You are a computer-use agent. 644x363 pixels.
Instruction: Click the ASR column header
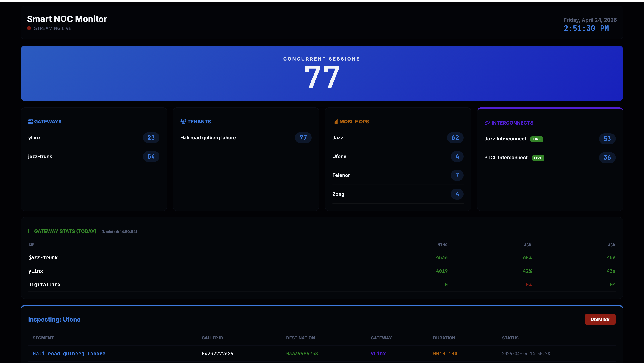(x=527, y=245)
